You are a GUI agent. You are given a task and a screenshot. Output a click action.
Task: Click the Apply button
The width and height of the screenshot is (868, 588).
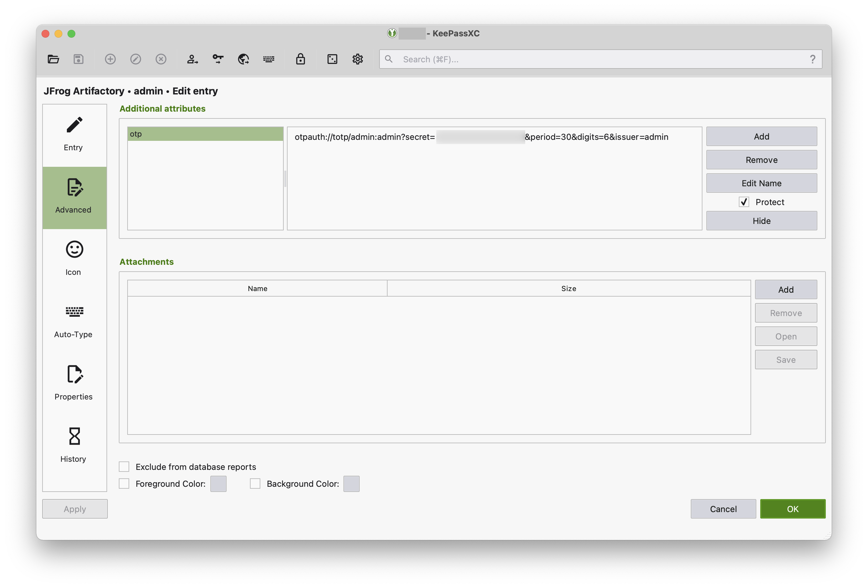(75, 509)
